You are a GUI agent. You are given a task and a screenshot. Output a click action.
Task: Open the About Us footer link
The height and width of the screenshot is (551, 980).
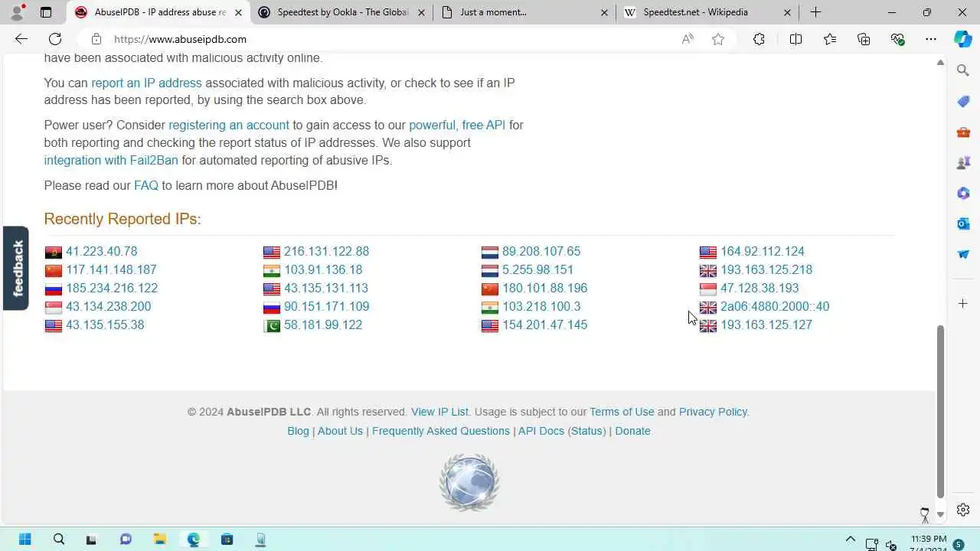point(340,431)
